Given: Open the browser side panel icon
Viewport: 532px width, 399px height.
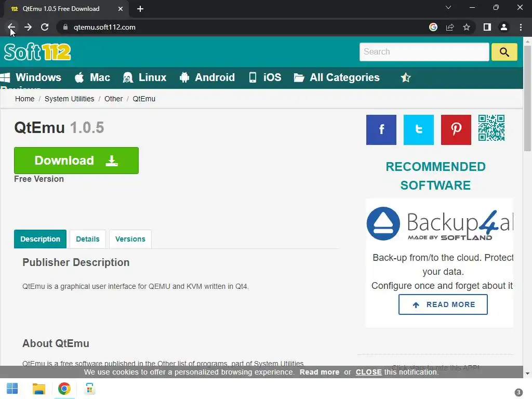Looking at the screenshot, I should click(x=487, y=27).
